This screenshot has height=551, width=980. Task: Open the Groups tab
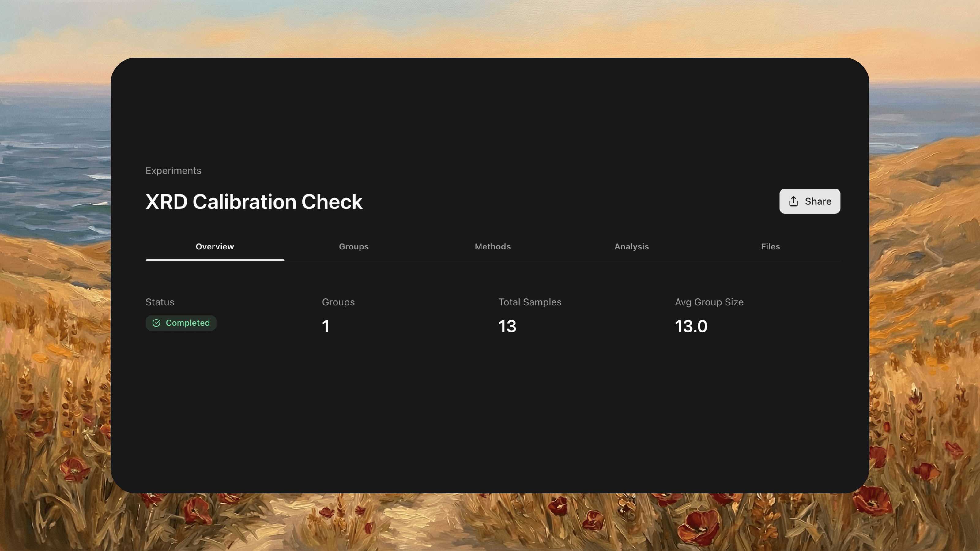pos(353,246)
